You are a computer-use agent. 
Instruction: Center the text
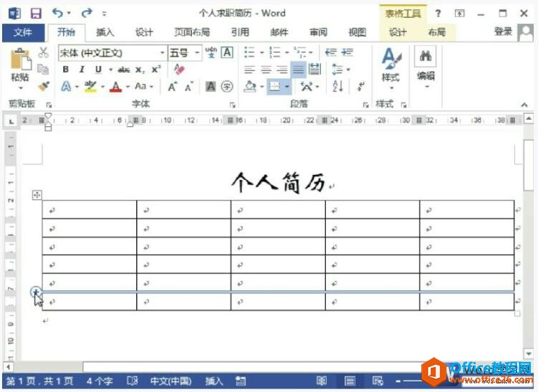pyautogui.click(x=266, y=70)
